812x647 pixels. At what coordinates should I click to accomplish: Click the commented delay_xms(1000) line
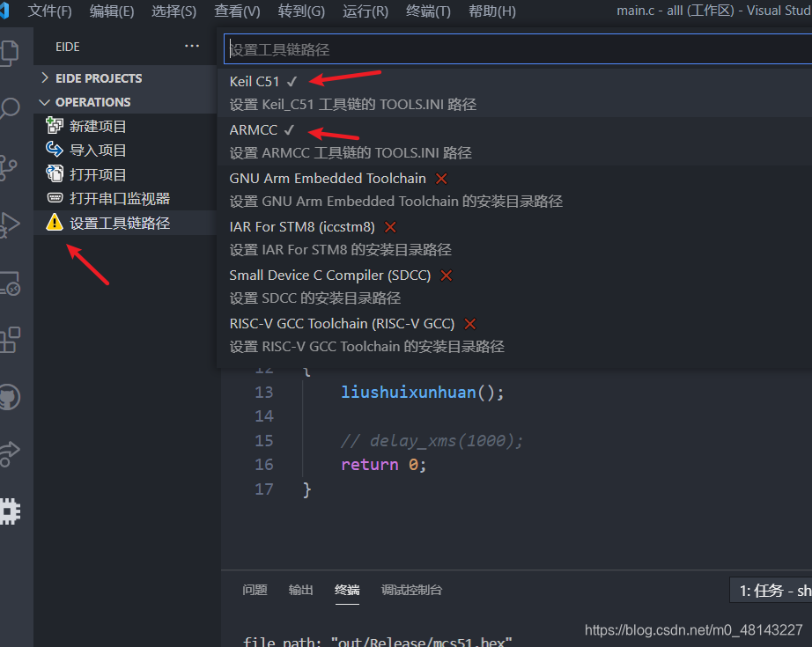coord(432,440)
